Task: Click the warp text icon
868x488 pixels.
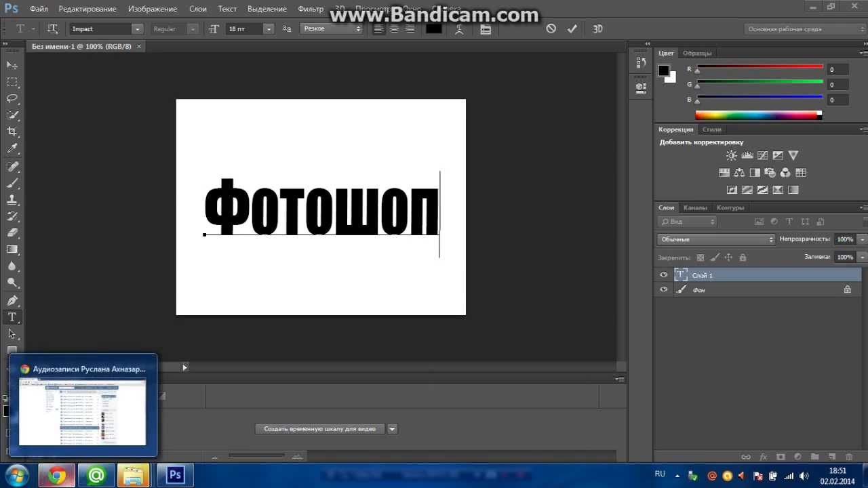Action: [x=460, y=28]
